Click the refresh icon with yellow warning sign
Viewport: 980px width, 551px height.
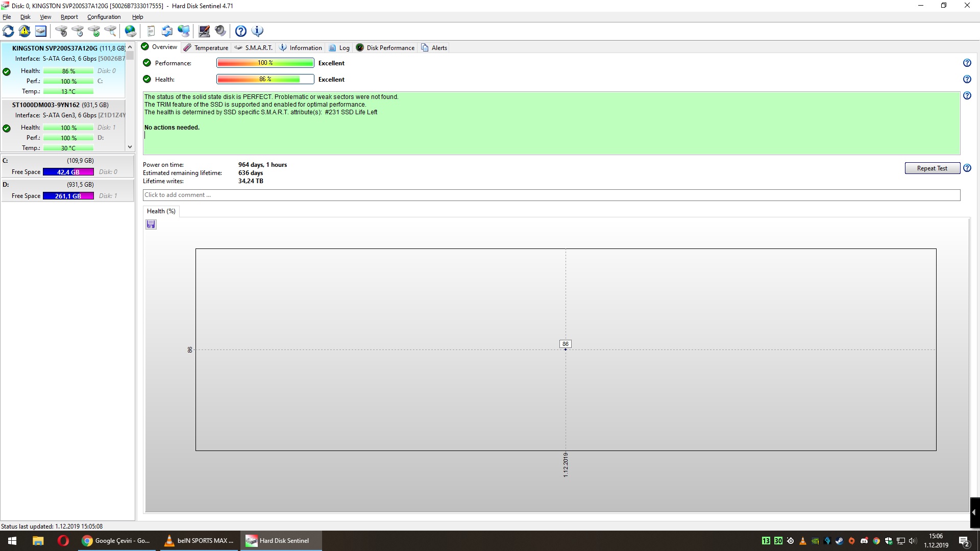(24, 31)
